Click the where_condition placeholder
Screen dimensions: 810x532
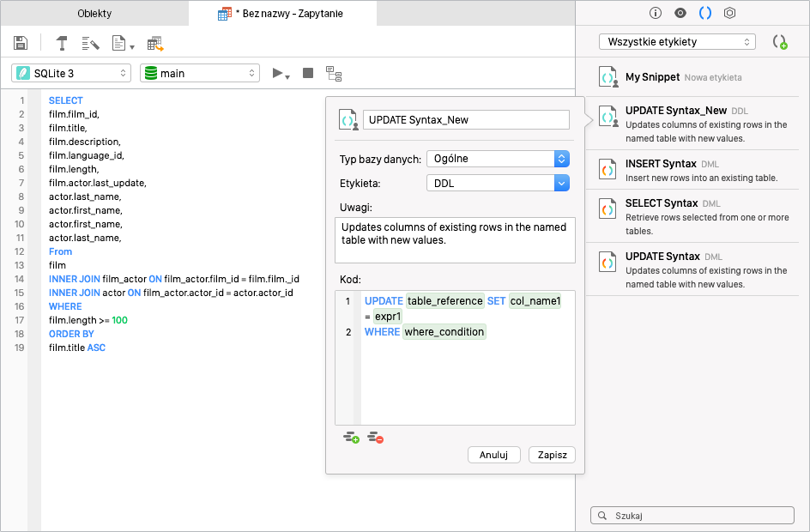pyautogui.click(x=444, y=332)
